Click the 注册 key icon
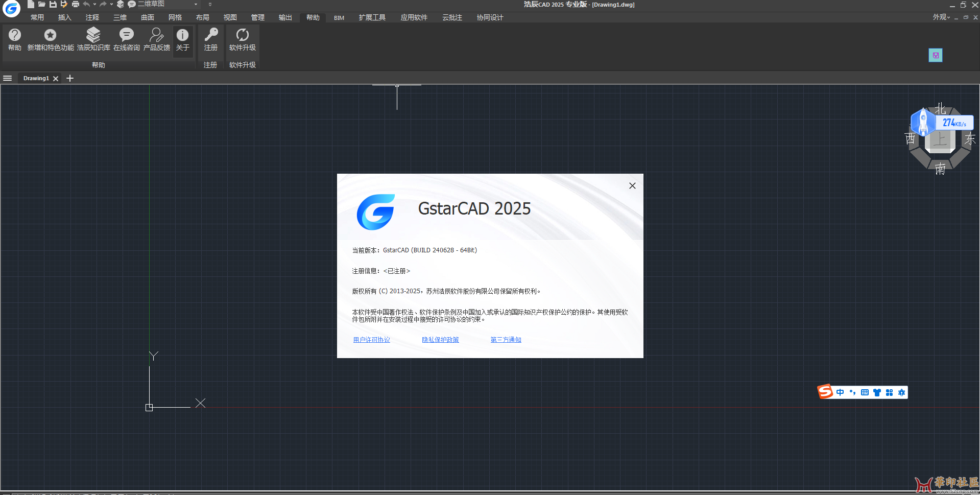The height and width of the screenshot is (495, 980). (x=211, y=40)
